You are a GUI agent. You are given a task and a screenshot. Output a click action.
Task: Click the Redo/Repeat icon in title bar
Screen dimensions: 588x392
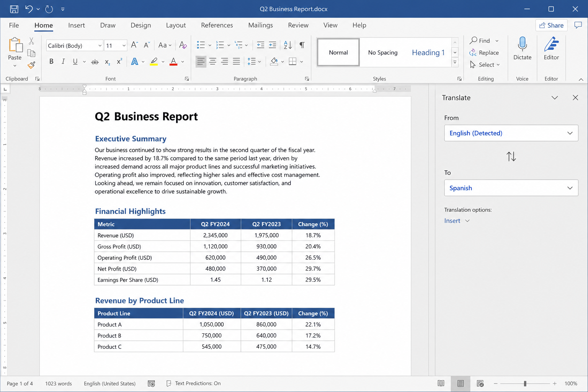coord(49,9)
